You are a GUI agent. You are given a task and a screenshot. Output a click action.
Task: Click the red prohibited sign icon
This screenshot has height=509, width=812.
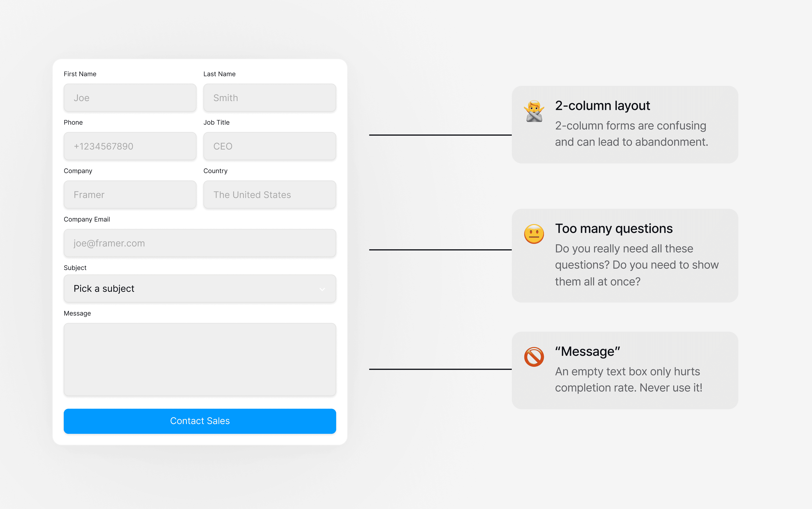pos(534,357)
